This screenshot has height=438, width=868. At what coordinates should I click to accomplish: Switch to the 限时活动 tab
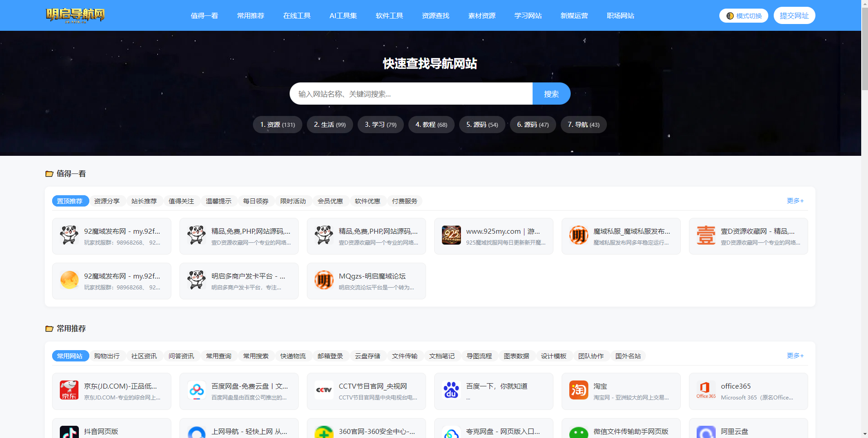tap(293, 201)
